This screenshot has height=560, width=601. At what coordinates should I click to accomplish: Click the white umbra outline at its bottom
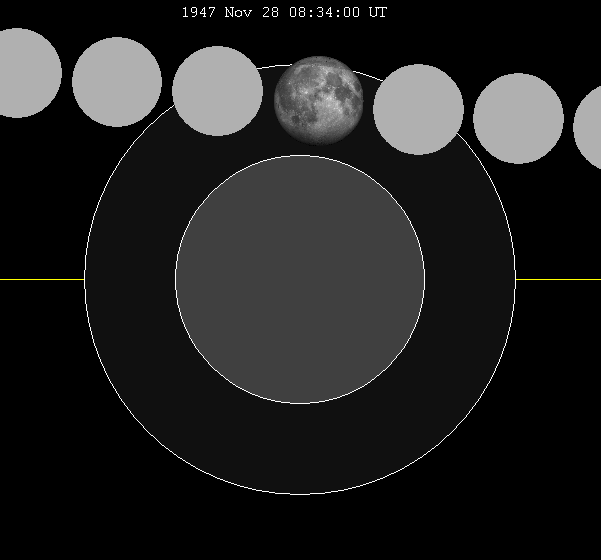pos(300,404)
